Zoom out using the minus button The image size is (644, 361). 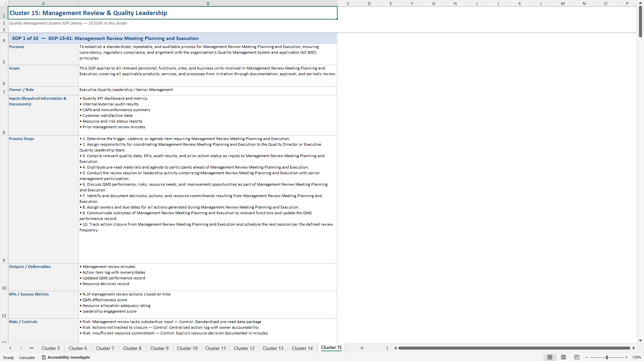[587, 357]
